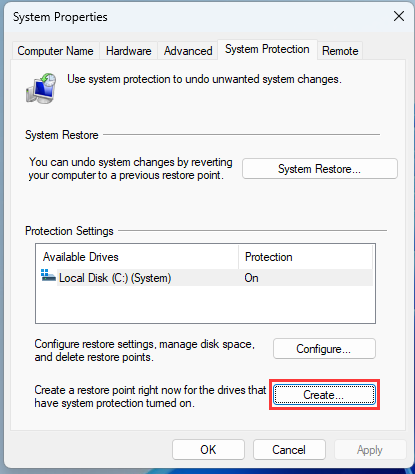
Task: Open the System Restore wizard button
Action: (320, 169)
